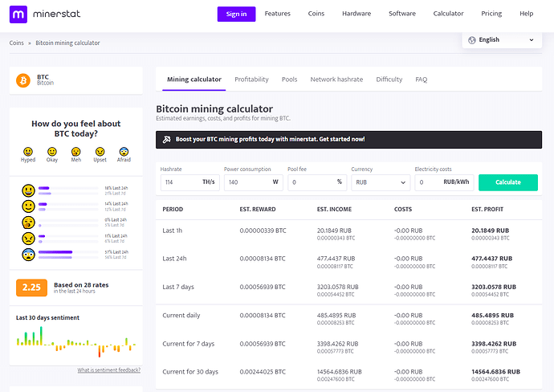Screen dimensions: 554x392
Task: Click the Hashrate input field
Action: (181, 182)
